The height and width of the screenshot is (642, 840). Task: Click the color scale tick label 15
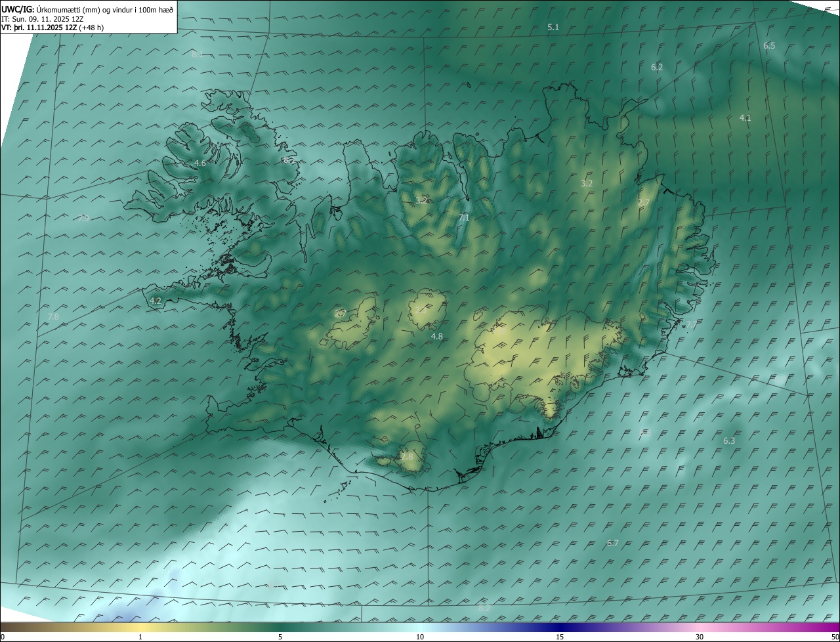point(560,637)
